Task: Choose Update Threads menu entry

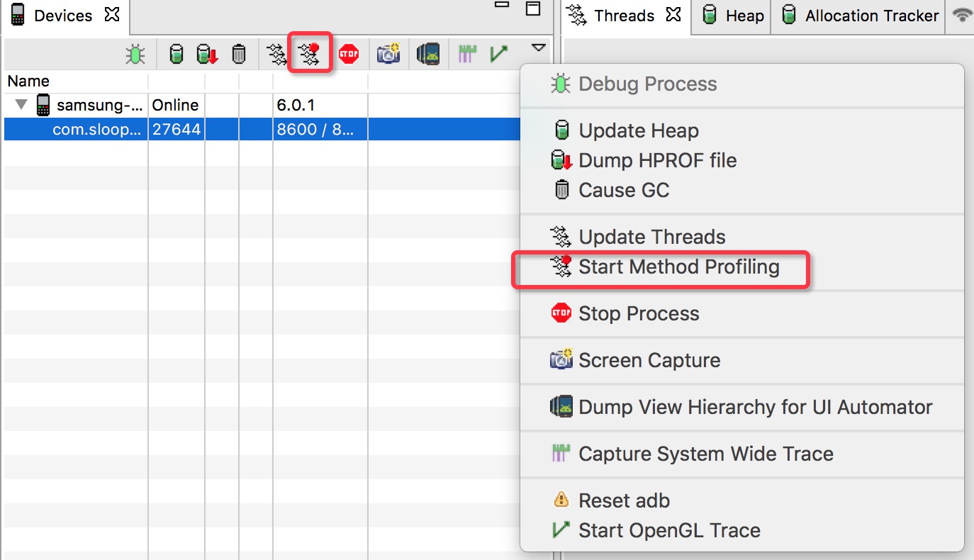Action: 742,237
